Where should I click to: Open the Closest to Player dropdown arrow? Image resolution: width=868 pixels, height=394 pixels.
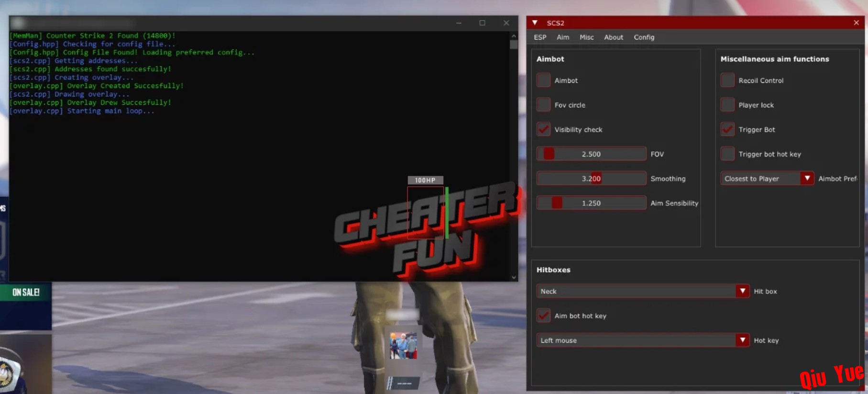pos(807,178)
